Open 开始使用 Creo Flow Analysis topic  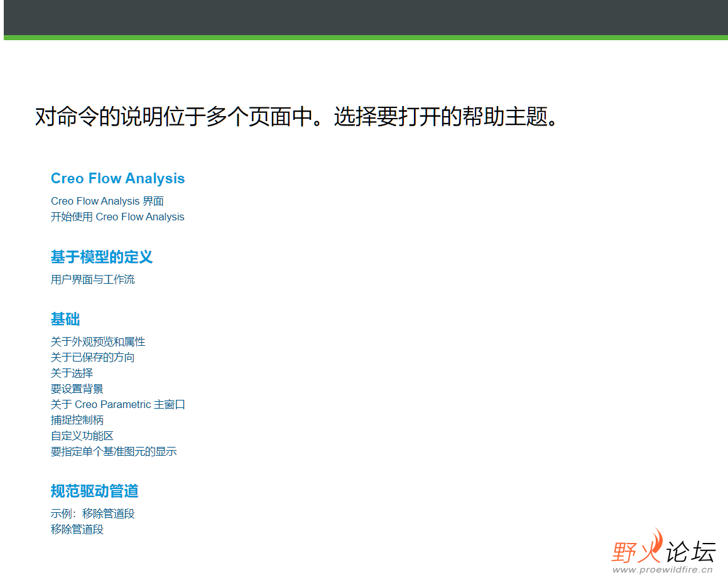117,217
